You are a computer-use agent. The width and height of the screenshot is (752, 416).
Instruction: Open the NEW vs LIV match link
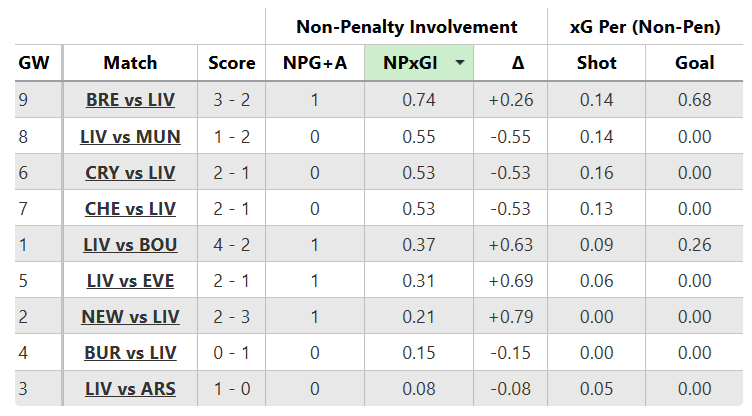[x=130, y=317]
